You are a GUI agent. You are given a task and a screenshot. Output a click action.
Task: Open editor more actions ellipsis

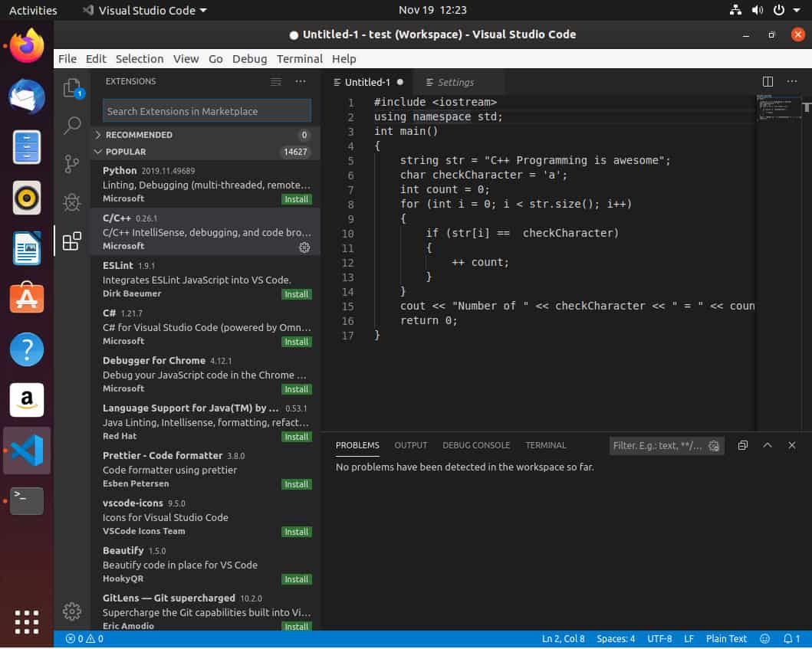click(x=792, y=81)
